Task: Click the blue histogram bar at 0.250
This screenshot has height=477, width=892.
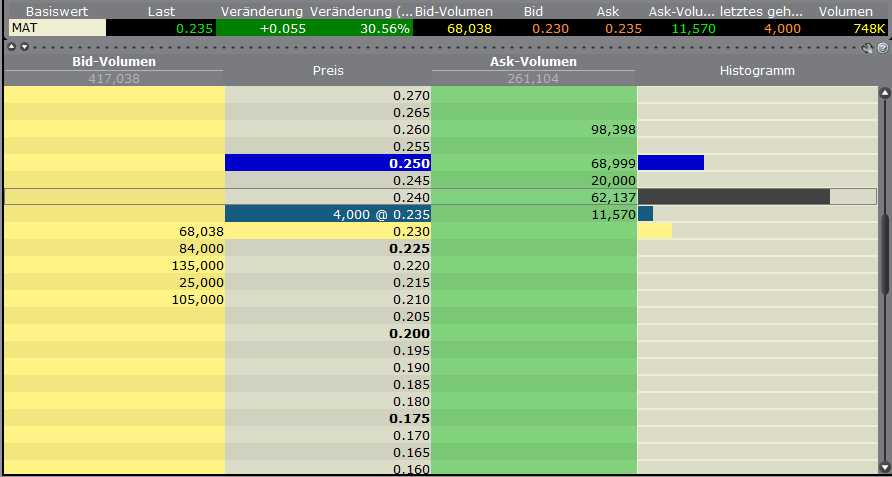Action: pos(670,162)
